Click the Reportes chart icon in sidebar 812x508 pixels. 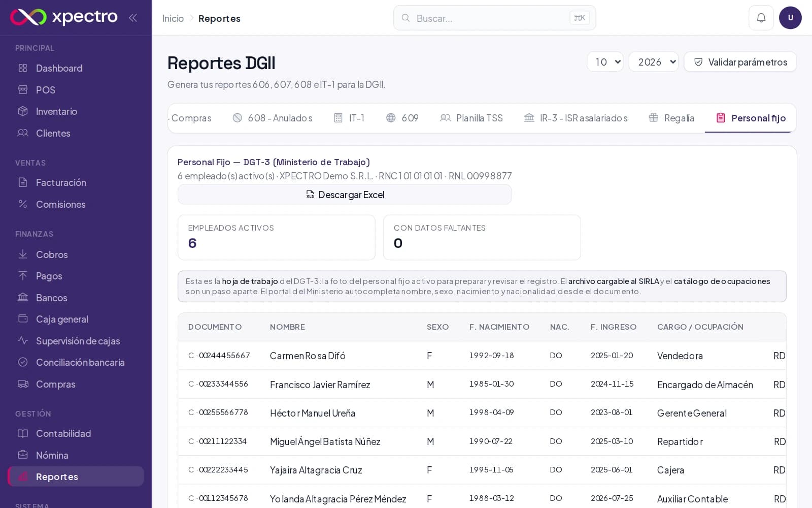23,477
